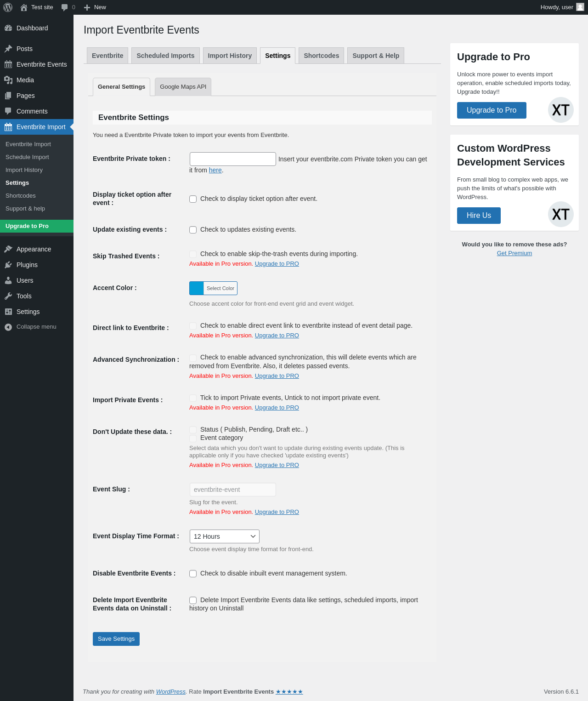
Task: Enable display ticket option after event
Action: click(193, 199)
